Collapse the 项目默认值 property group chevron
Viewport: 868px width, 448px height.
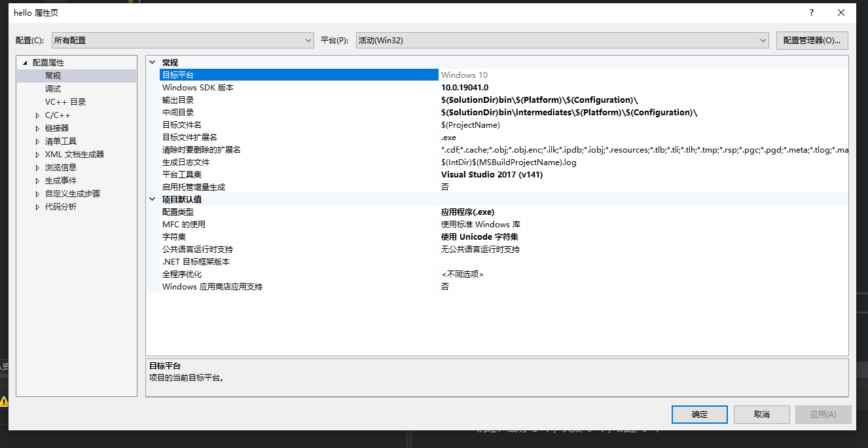(153, 199)
